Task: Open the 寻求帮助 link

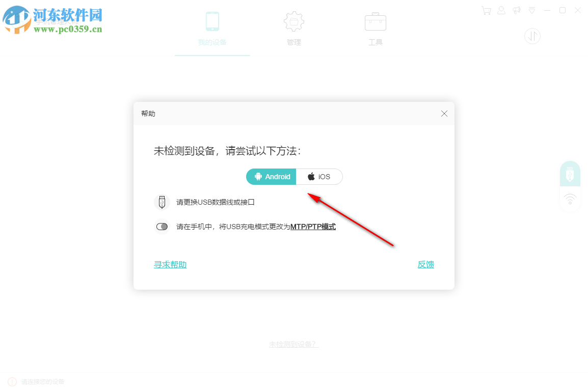Action: point(170,264)
